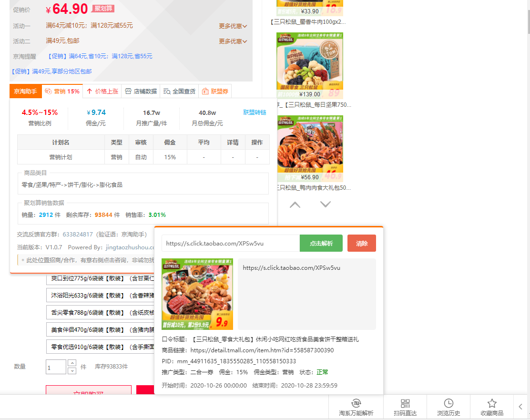Click the red 清除 button
Screen dimensions: 530x420
(x=362, y=243)
